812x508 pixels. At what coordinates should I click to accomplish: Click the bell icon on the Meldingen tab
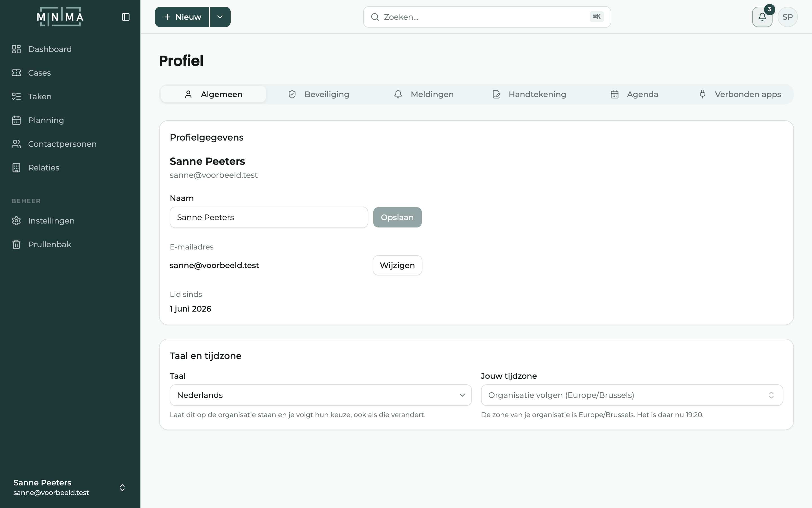398,95
